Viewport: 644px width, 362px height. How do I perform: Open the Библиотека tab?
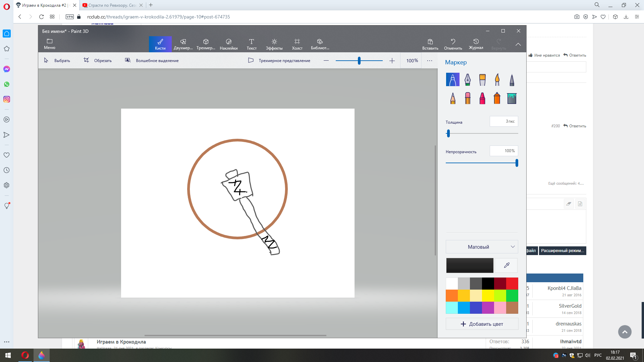point(320,44)
